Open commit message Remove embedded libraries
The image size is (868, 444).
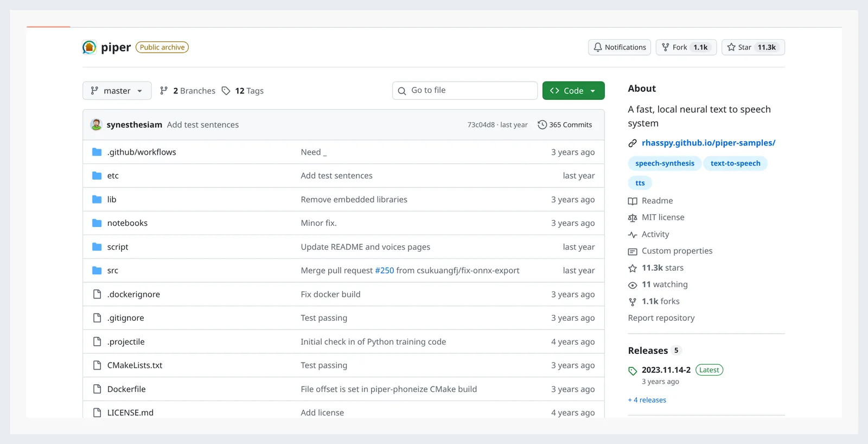(354, 199)
